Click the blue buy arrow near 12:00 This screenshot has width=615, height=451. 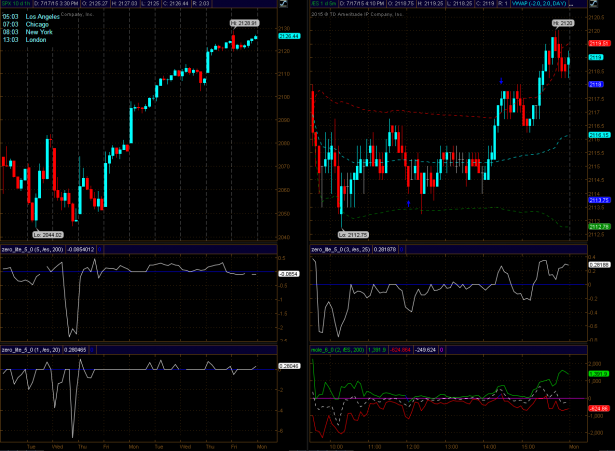tap(408, 204)
